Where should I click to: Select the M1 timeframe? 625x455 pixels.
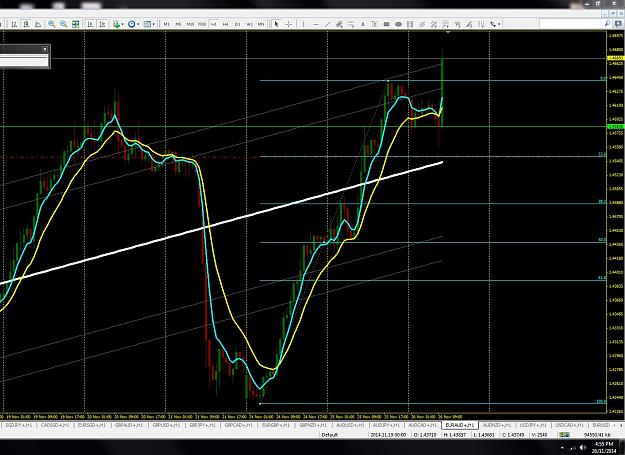tap(167, 24)
